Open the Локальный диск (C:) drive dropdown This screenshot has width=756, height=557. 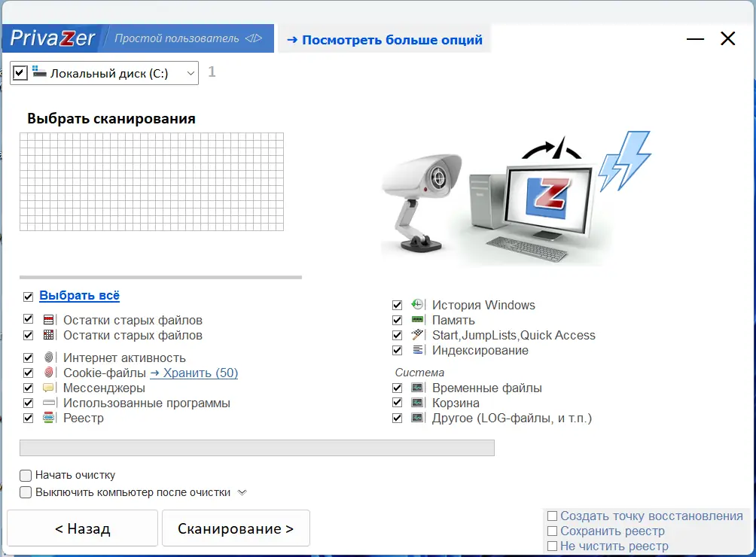(191, 73)
